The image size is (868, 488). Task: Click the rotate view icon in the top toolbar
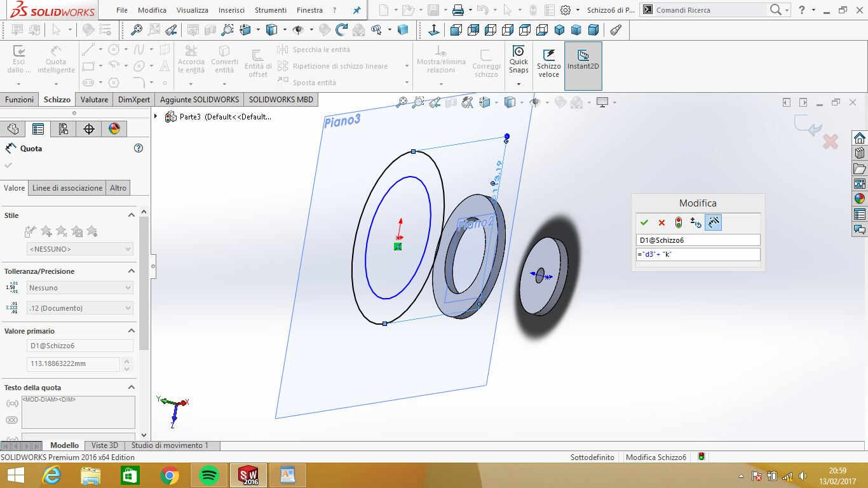pyautogui.click(x=342, y=30)
